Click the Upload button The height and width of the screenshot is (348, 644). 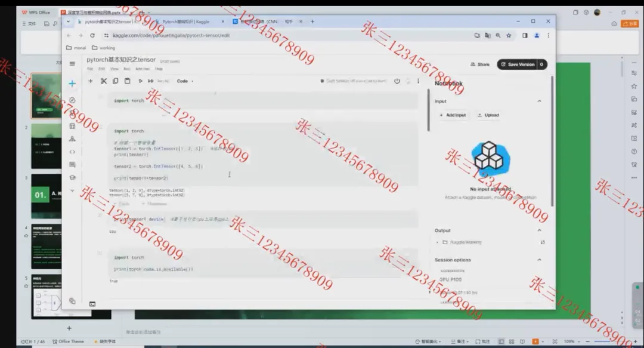click(488, 115)
